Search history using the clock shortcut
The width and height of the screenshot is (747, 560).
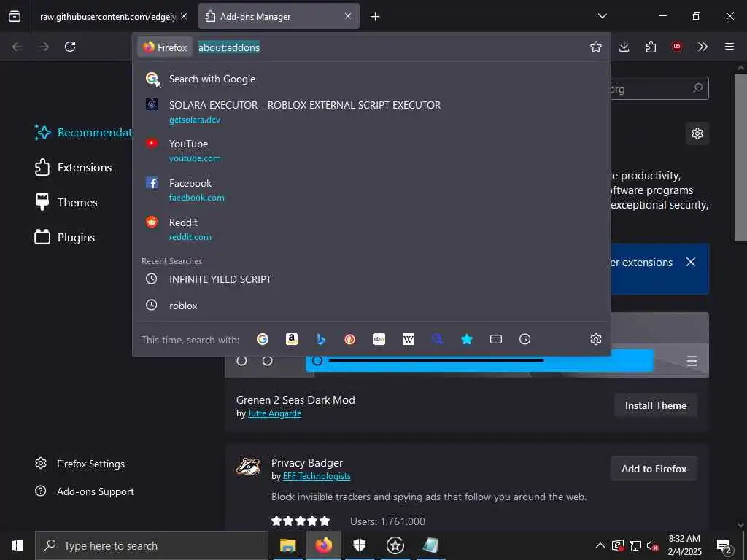coord(525,339)
